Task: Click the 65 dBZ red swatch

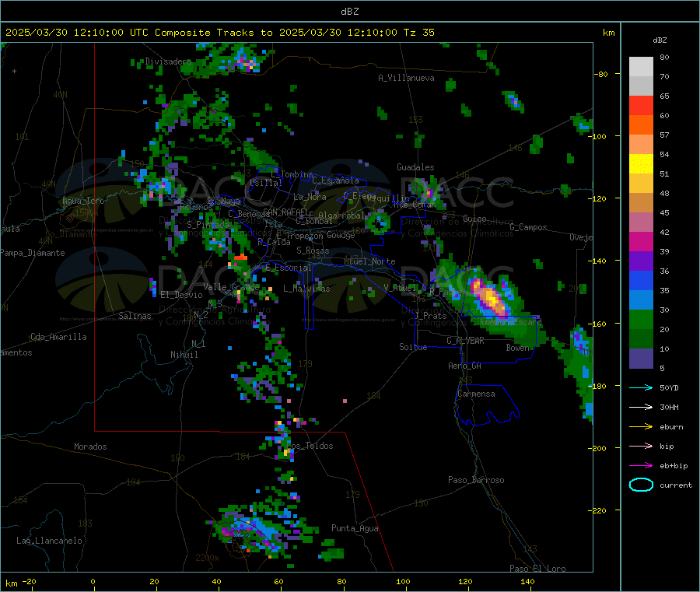Action: click(x=641, y=105)
